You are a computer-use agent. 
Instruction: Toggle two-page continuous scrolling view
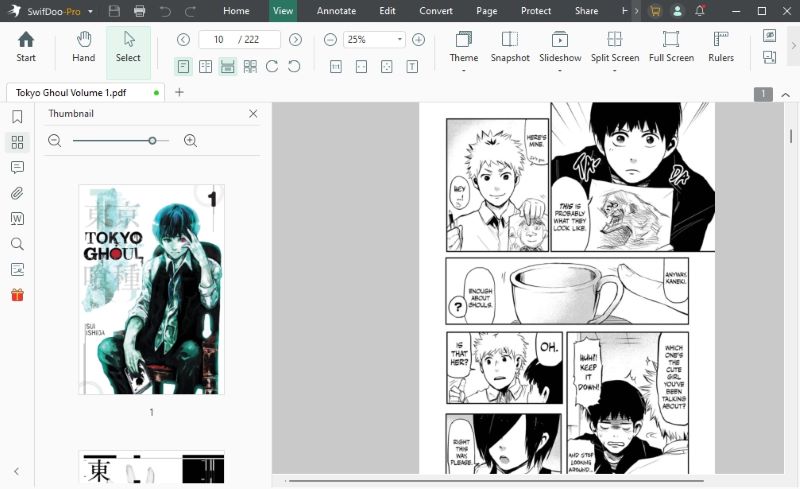click(250, 67)
